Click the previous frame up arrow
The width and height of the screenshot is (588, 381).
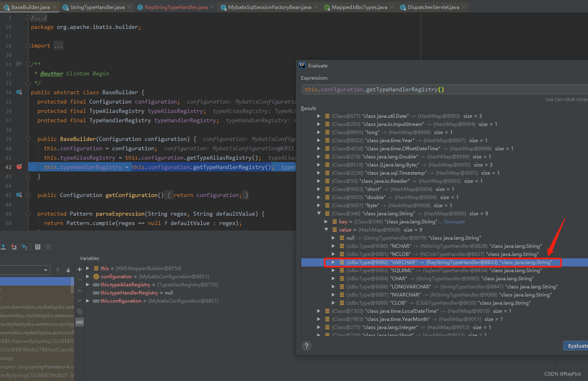pyautogui.click(x=58, y=270)
